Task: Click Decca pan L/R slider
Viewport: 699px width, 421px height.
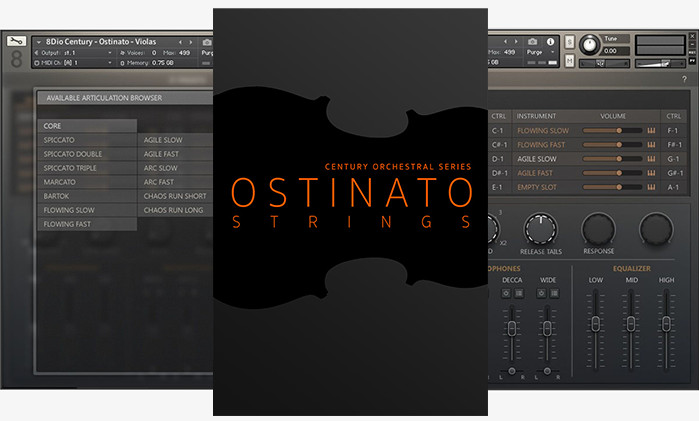Action: [512, 371]
